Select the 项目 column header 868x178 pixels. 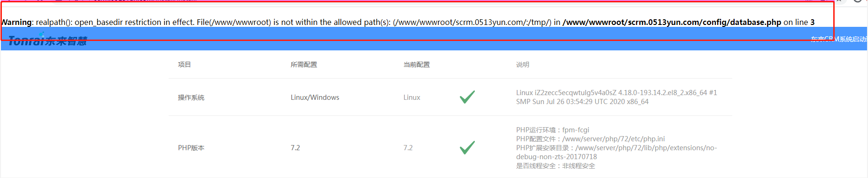[x=185, y=65]
